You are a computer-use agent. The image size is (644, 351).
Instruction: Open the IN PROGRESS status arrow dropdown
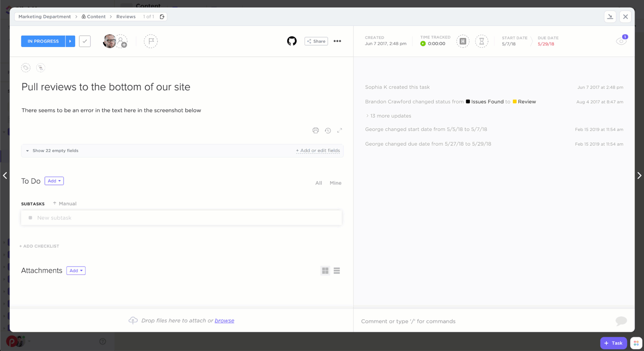tap(70, 41)
